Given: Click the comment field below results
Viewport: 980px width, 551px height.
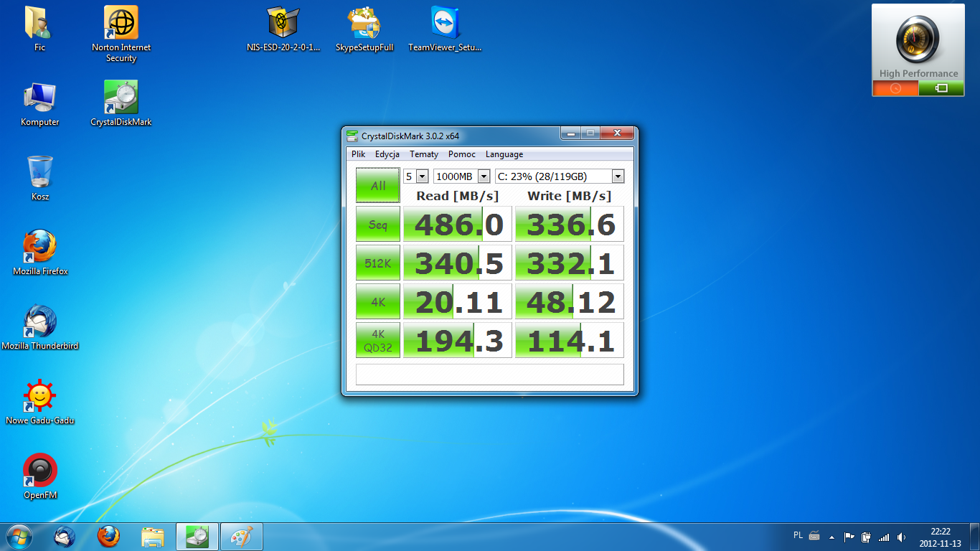Looking at the screenshot, I should [x=490, y=375].
